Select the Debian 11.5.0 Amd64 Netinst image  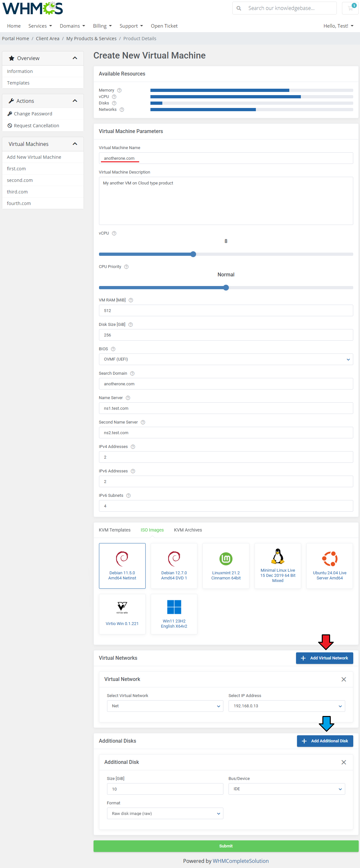pyautogui.click(x=122, y=566)
